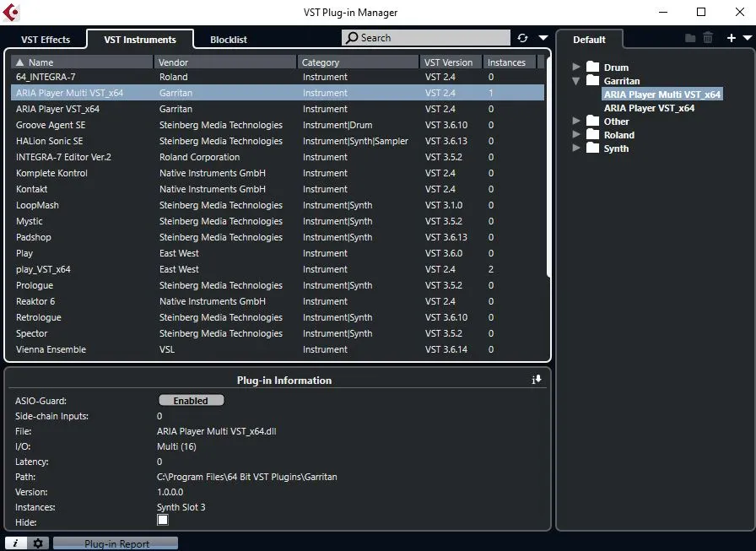Toggle the plug-in information 'i' icon
Viewport: 756px width, 551px height.
click(x=15, y=543)
